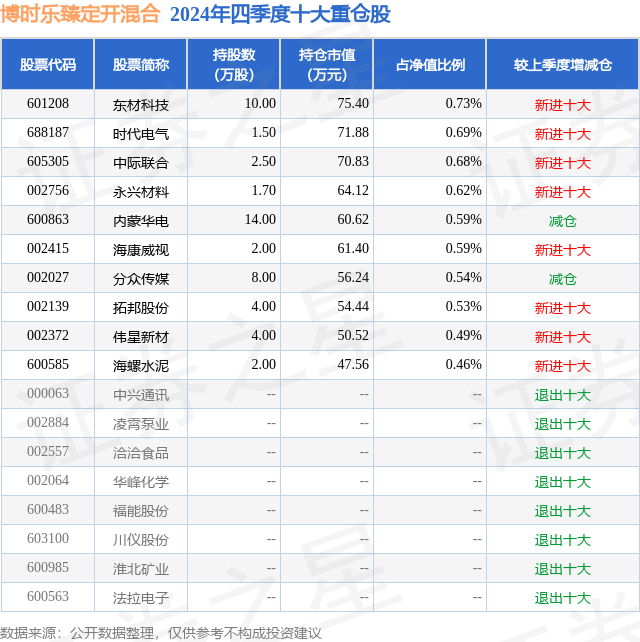Click stock code 002139

(x=48, y=307)
